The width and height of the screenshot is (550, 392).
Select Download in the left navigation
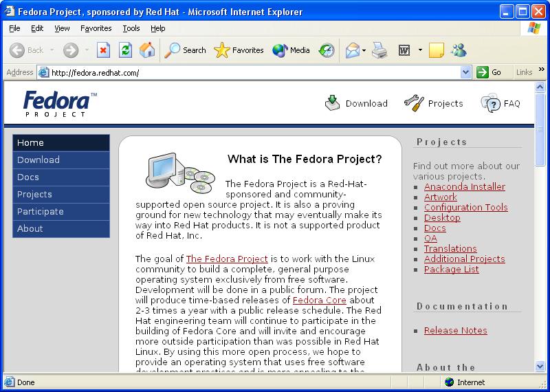coord(61,160)
